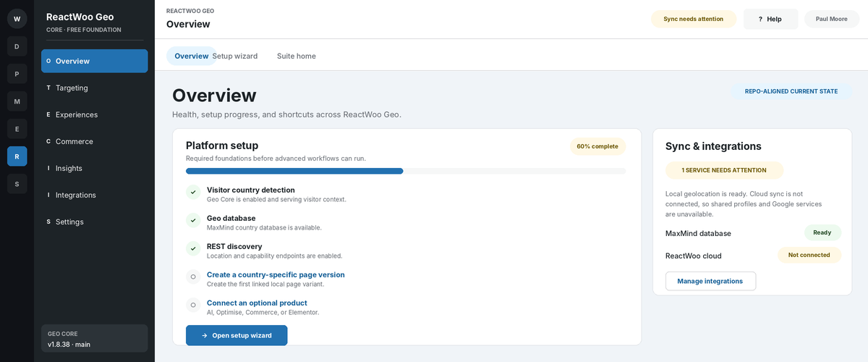868x362 pixels.
Task: Switch to the Setup wizard tab
Action: coord(235,56)
